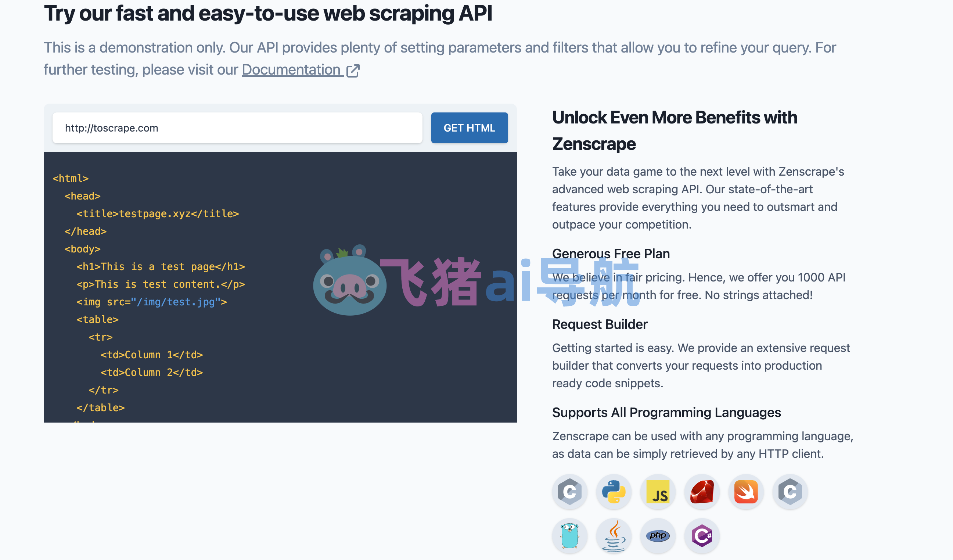Screen dimensions: 953x560
Task: Click the Python language icon
Action: pos(614,492)
